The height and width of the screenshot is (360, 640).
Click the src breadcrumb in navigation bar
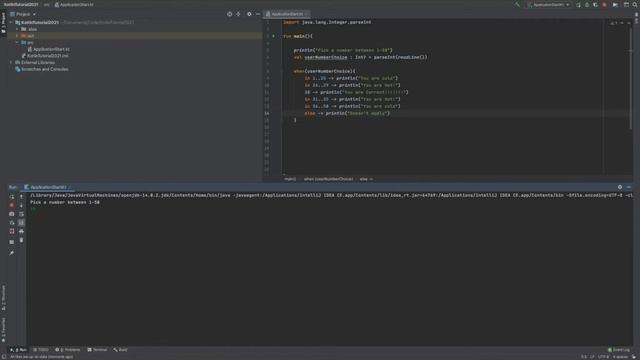click(47, 5)
